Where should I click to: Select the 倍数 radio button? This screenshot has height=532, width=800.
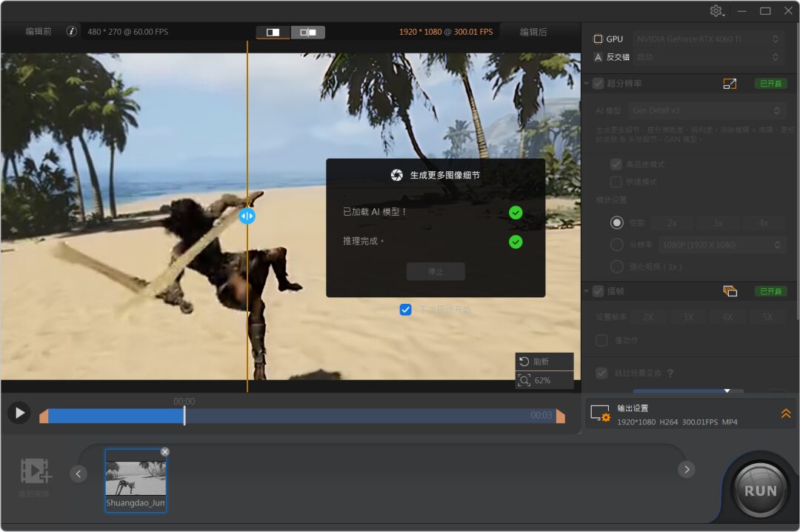click(x=617, y=222)
